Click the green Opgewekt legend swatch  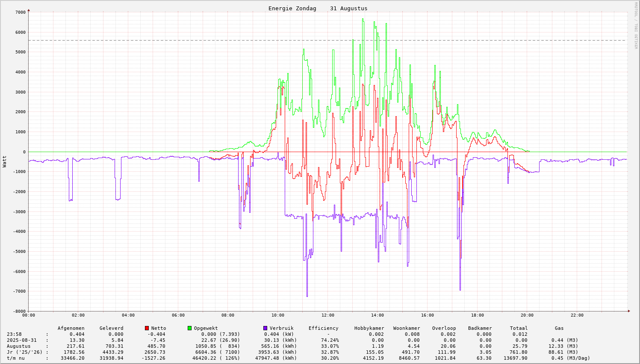tap(189, 328)
